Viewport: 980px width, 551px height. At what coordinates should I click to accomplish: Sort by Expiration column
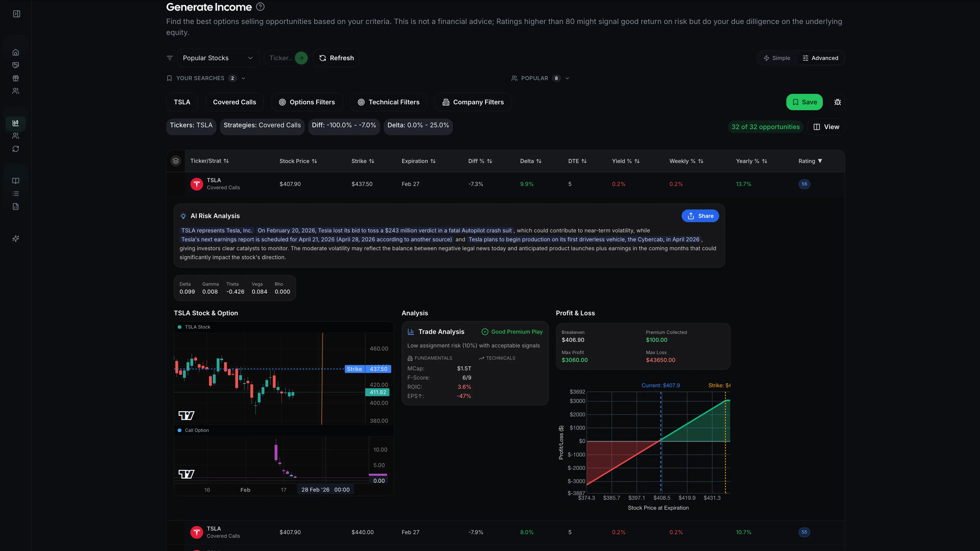tap(419, 161)
